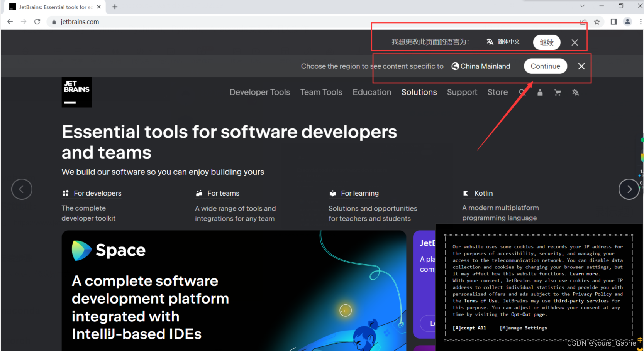Show previous carousel slide
The image size is (644, 351).
point(22,189)
